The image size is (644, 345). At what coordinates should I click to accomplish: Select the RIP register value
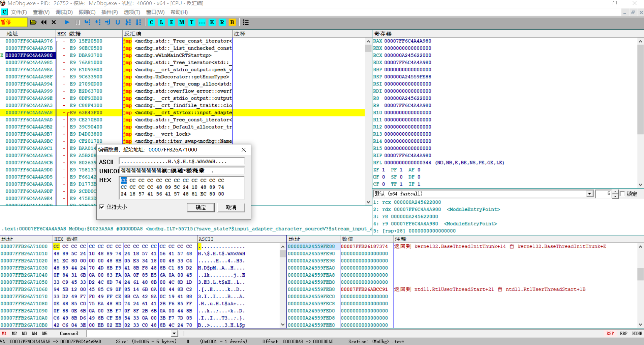coord(407,156)
